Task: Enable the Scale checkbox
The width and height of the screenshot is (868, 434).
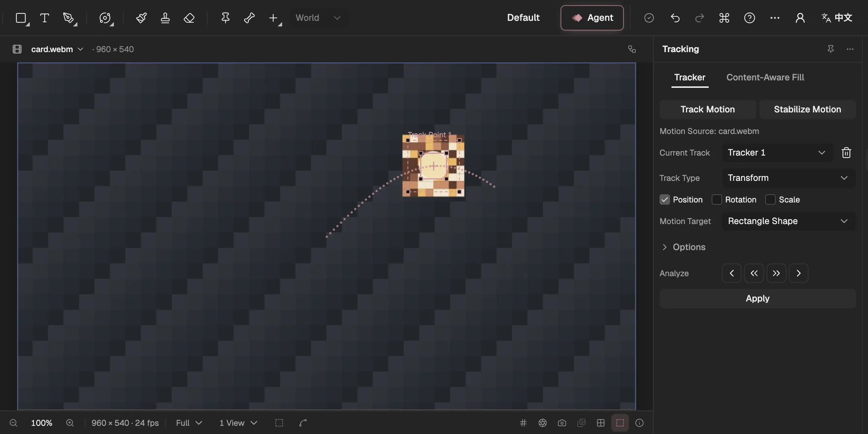Action: click(x=770, y=200)
